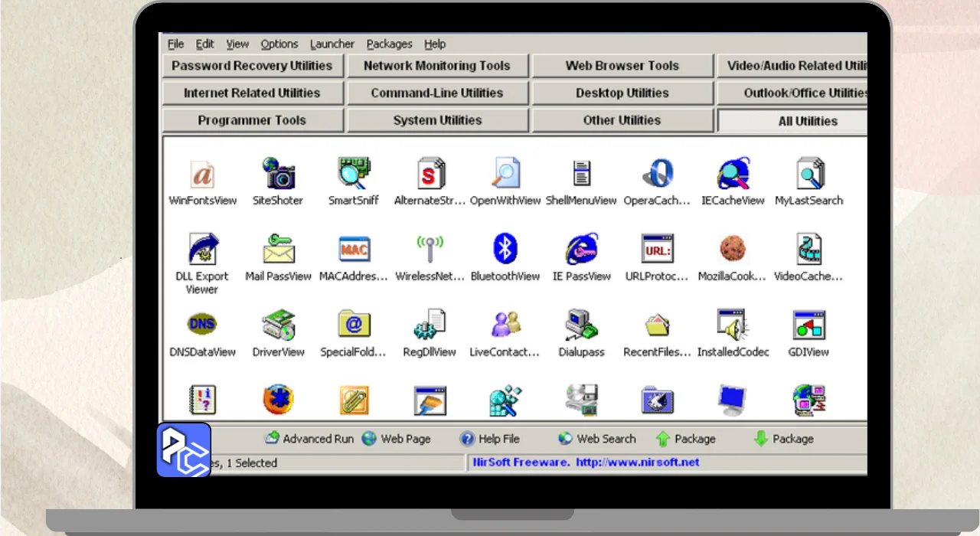Select the MozillaCookiesView cookie icon
Screen dimensions: 980x536
click(733, 250)
